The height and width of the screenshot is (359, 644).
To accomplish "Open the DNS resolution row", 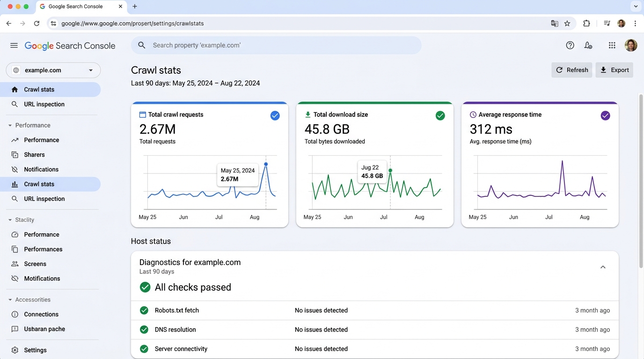I will (375, 330).
